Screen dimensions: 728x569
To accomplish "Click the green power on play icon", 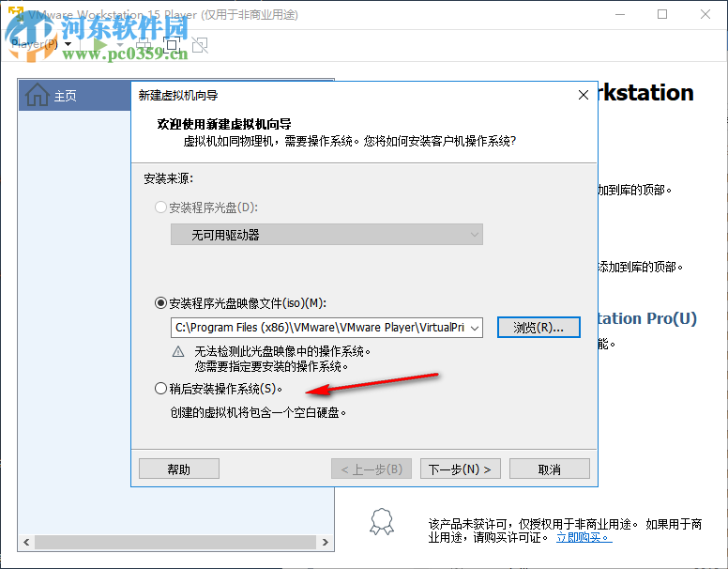I will tap(99, 45).
